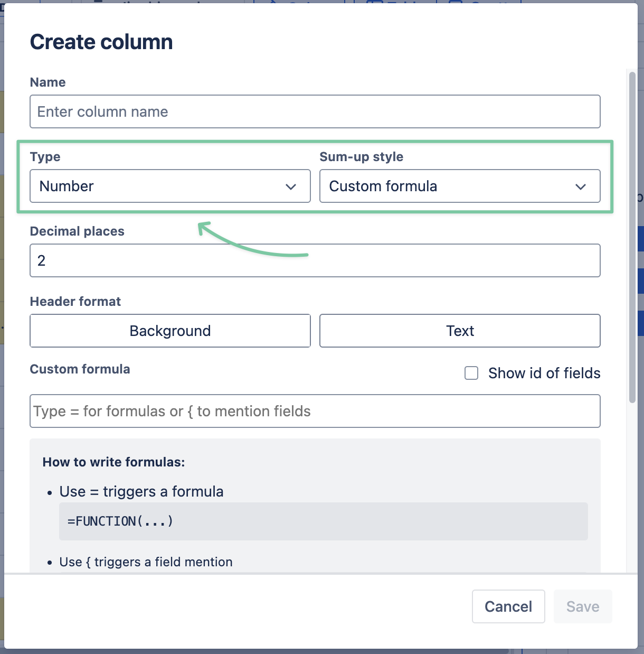Tick the Show id of fields checkbox
Screen dimensions: 644x654
pos(471,373)
